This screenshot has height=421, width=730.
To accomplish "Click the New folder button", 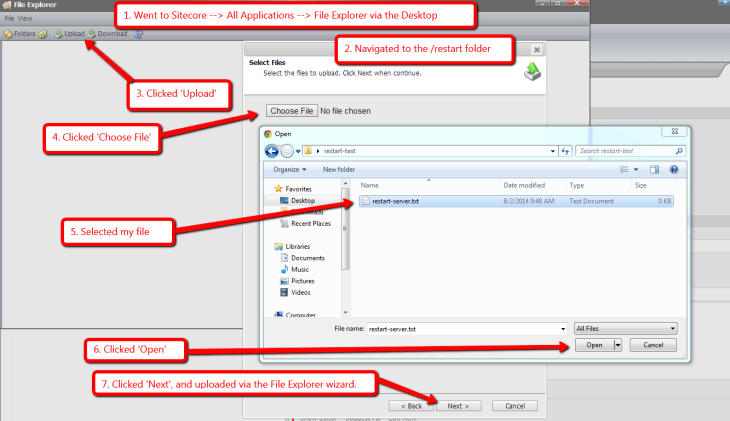I will [x=339, y=170].
